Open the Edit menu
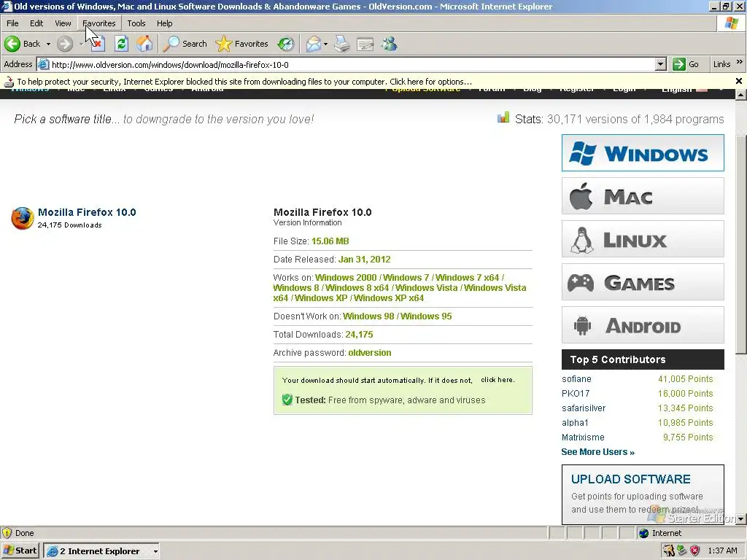The width and height of the screenshot is (747, 560). [x=36, y=23]
